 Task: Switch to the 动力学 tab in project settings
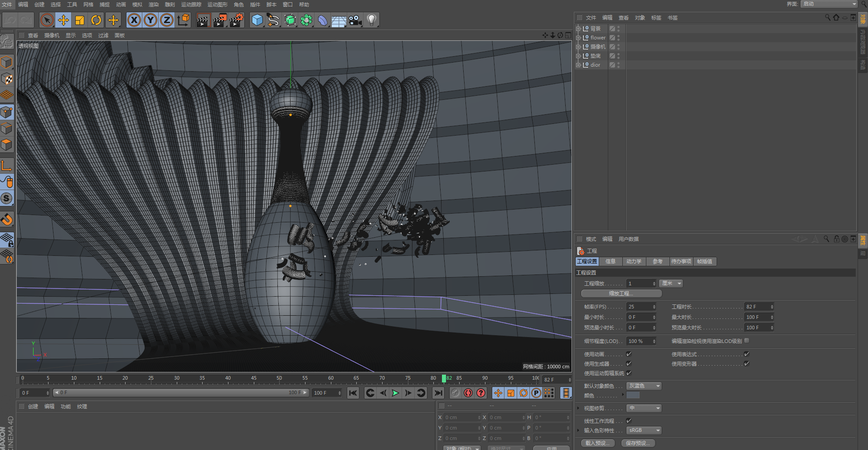click(634, 261)
